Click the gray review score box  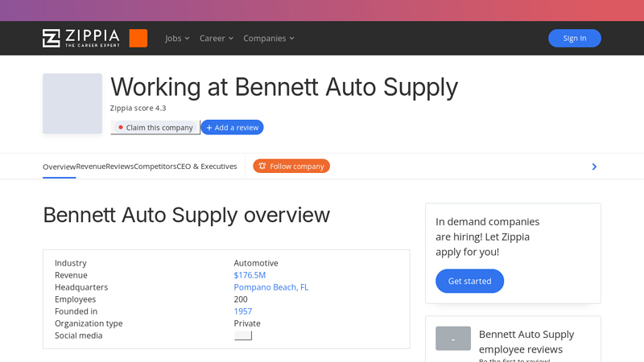pos(453,339)
